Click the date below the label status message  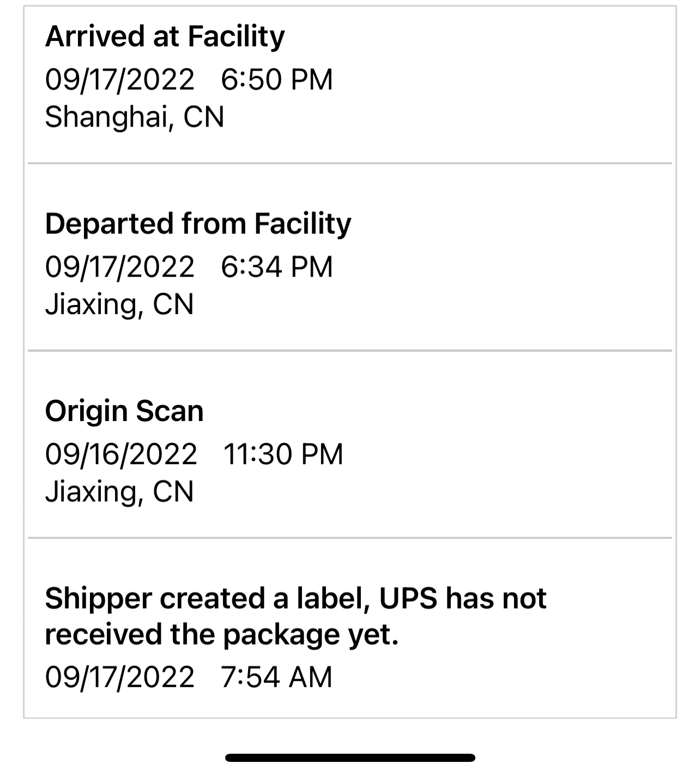coord(119,677)
